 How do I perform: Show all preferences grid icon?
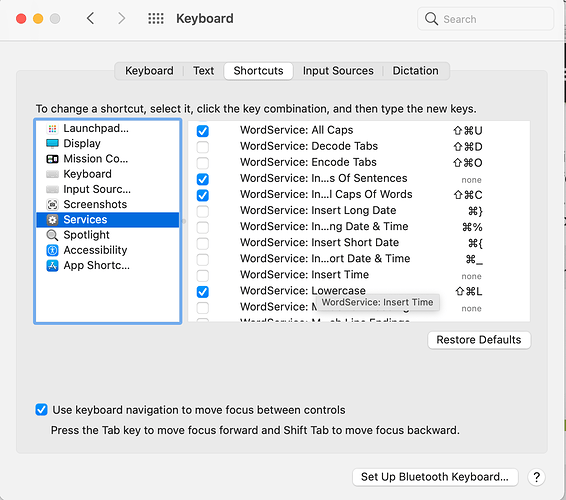pyautogui.click(x=156, y=18)
